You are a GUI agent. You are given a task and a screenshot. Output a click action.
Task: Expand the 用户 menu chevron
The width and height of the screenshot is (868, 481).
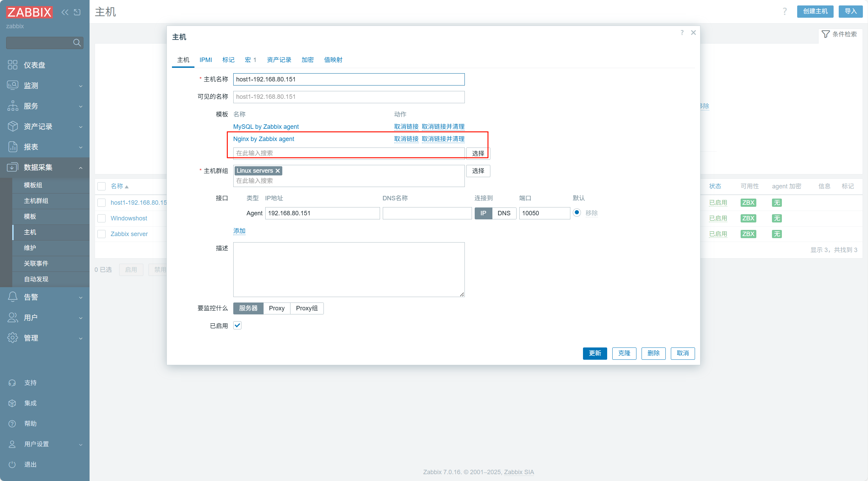click(x=81, y=318)
